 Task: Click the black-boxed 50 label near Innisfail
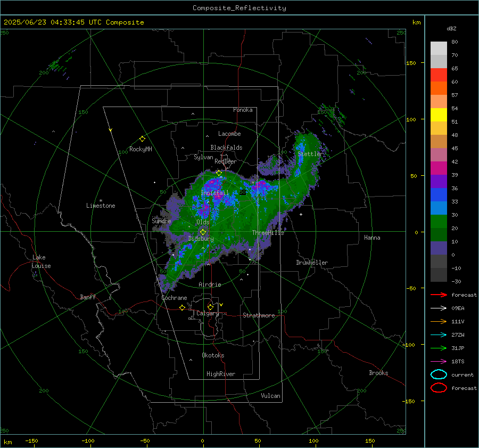(242, 192)
